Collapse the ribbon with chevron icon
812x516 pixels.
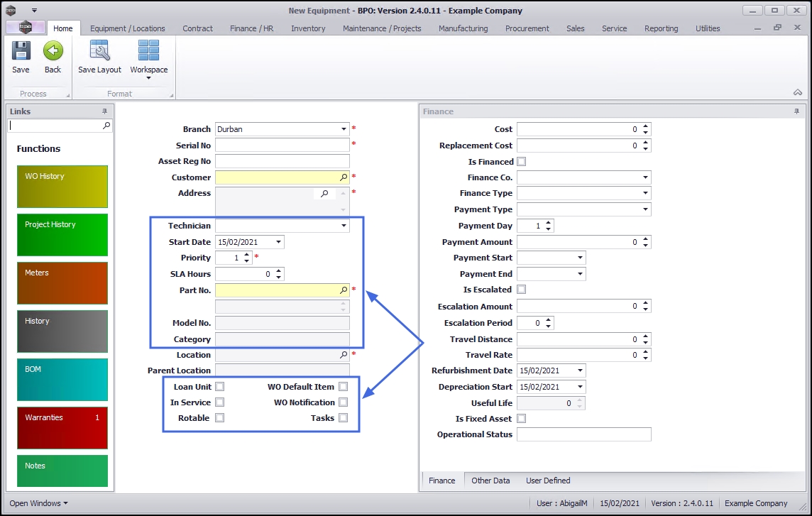coord(798,93)
